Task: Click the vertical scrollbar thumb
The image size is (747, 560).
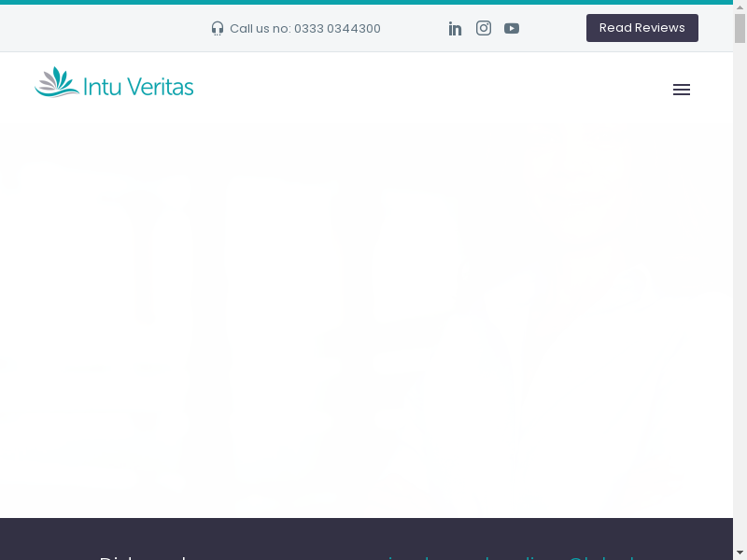Action: [x=740, y=28]
